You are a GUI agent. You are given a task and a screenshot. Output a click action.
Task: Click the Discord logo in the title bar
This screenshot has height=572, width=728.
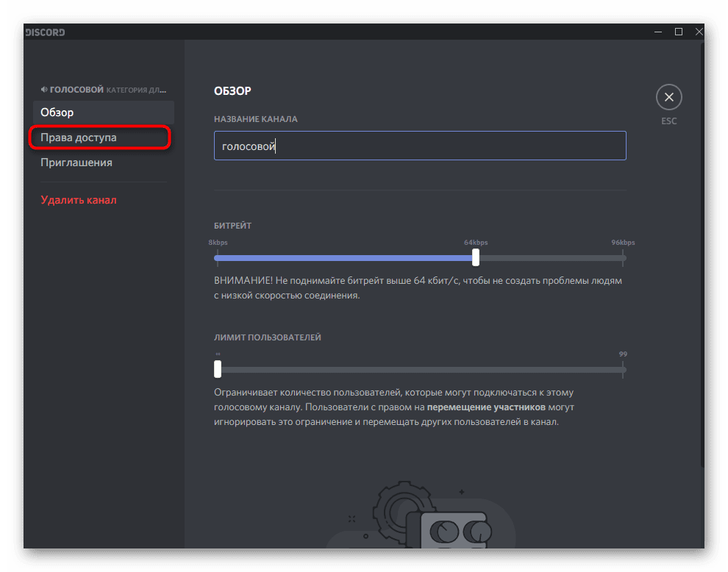[x=45, y=32]
